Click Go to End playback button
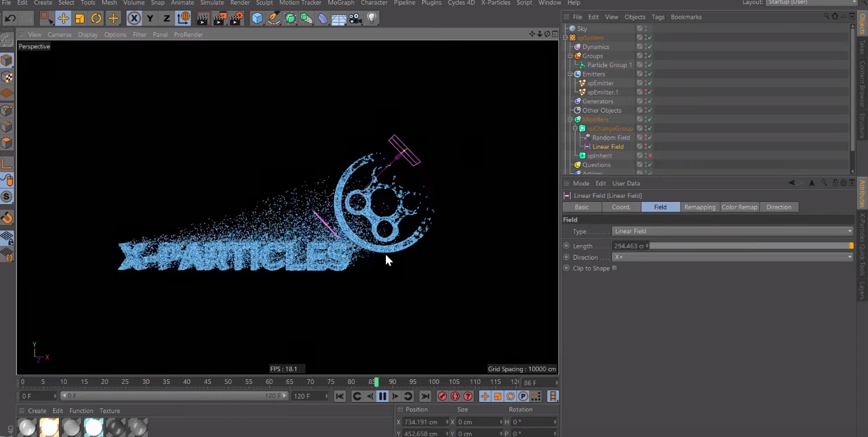The width and height of the screenshot is (868, 437). click(426, 397)
